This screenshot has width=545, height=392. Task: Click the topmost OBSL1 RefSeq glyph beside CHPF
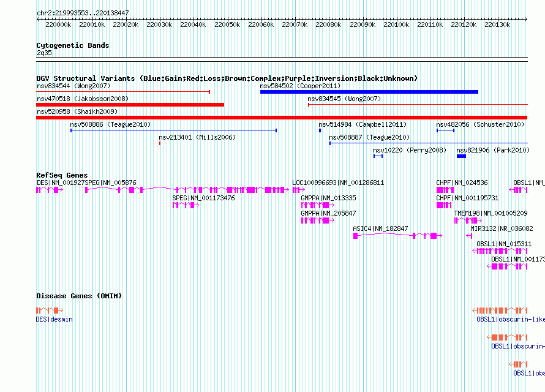[x=518, y=190]
